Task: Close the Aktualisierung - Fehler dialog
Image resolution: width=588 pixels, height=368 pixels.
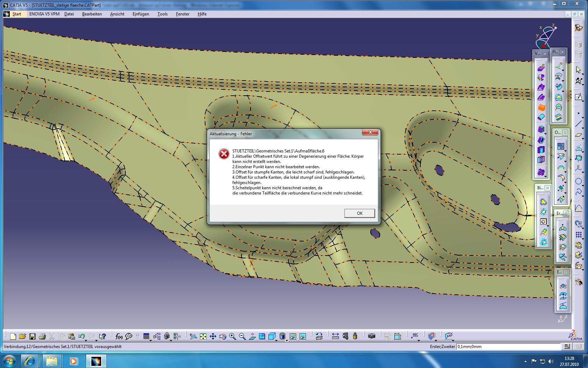Action: tap(370, 132)
